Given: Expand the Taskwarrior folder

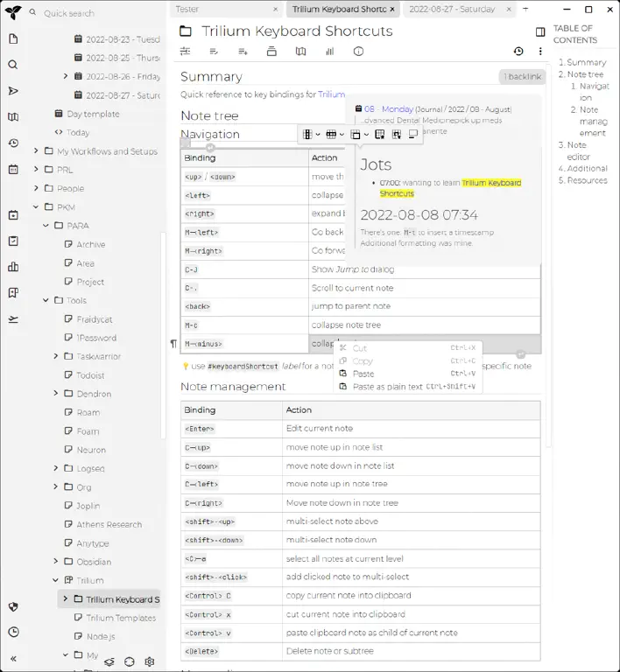Looking at the screenshot, I should (x=56, y=356).
